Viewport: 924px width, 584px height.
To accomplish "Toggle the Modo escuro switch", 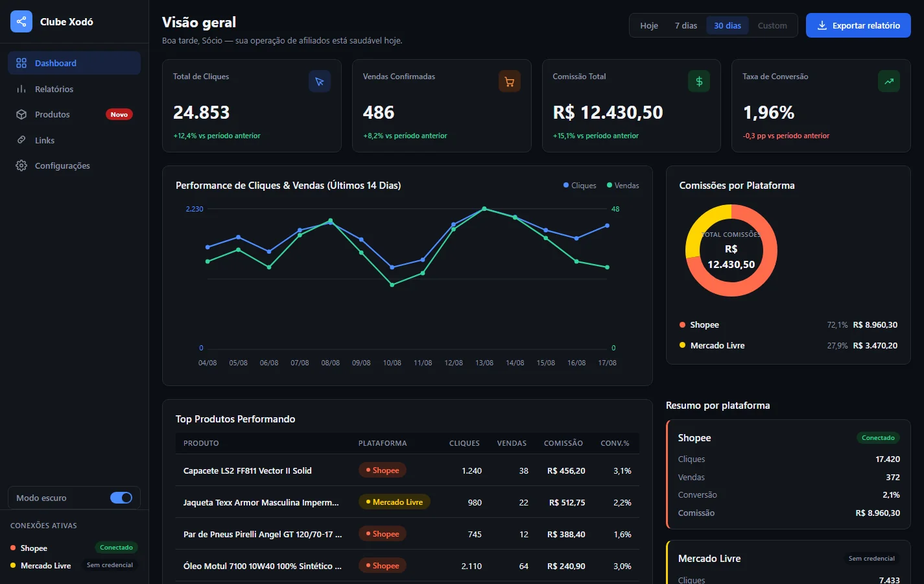I will 121,498.
